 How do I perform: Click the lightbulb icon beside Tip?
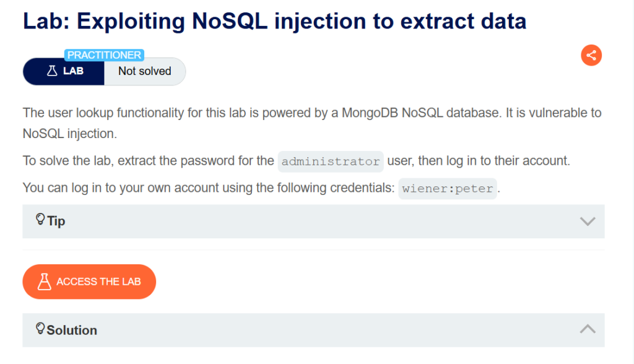tap(40, 220)
